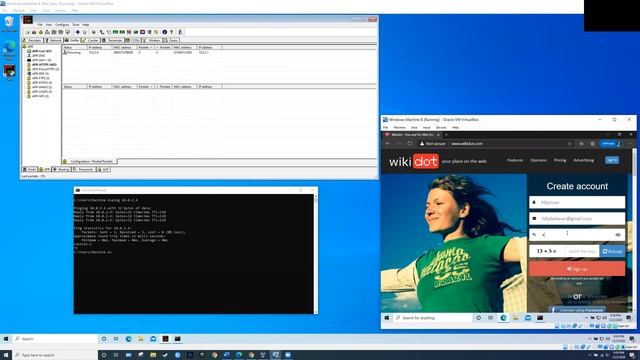Image resolution: width=640 pixels, height=360 pixels.
Task: Open Cain View menu
Action: tap(49, 24)
